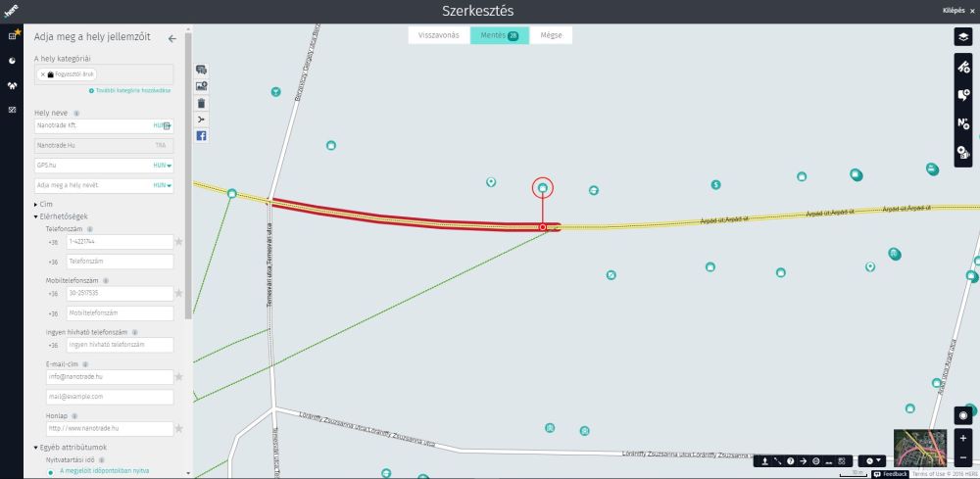The image size is (980, 479).
Task: Click the empty second Telefonszám field
Action: click(x=120, y=262)
